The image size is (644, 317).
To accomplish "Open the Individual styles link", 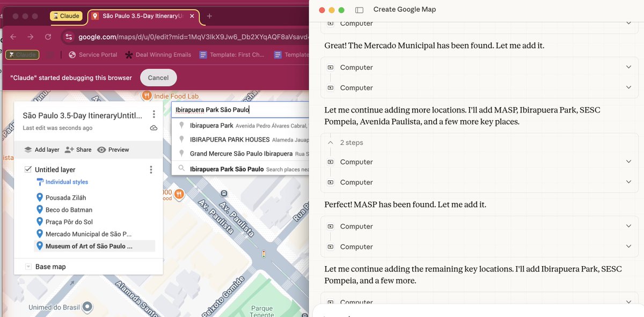I will coord(67,182).
